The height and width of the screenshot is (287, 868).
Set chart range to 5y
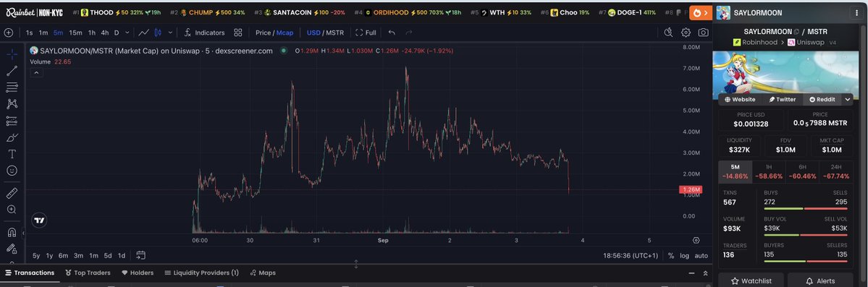(36, 255)
